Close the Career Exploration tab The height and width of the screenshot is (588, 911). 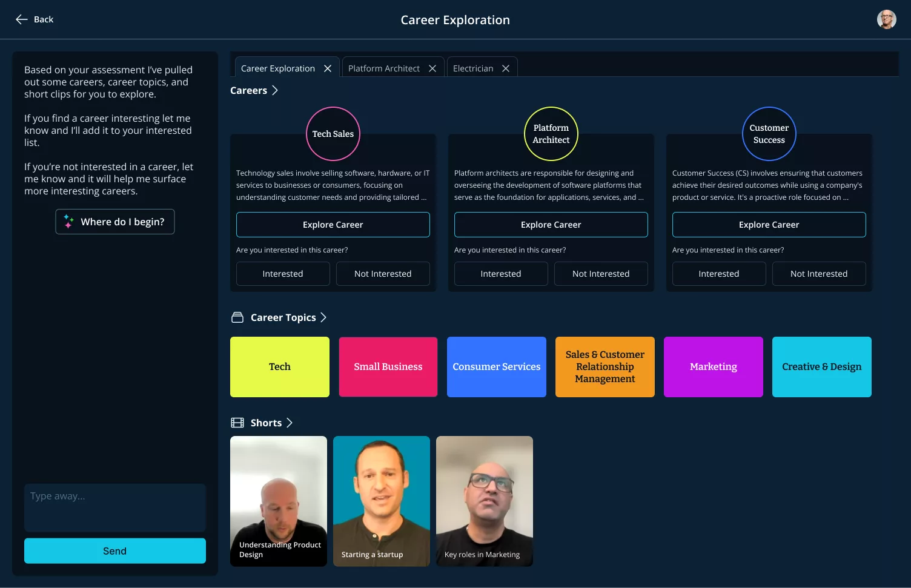pos(328,68)
